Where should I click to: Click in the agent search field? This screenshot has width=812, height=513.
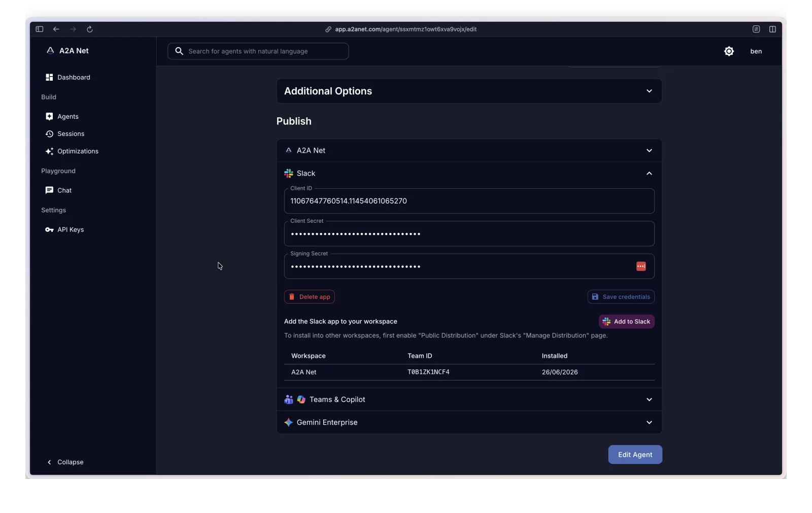[258, 51]
